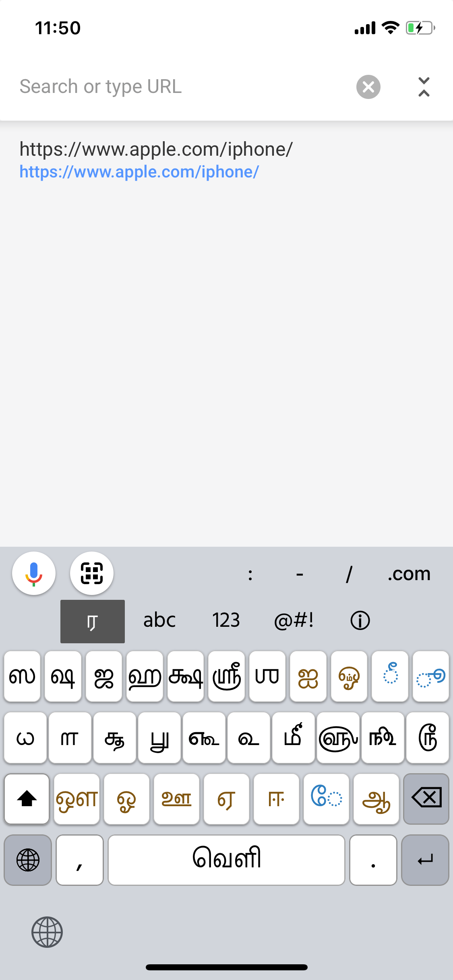
Task: Tap the return arrow key
Action: [x=425, y=860]
